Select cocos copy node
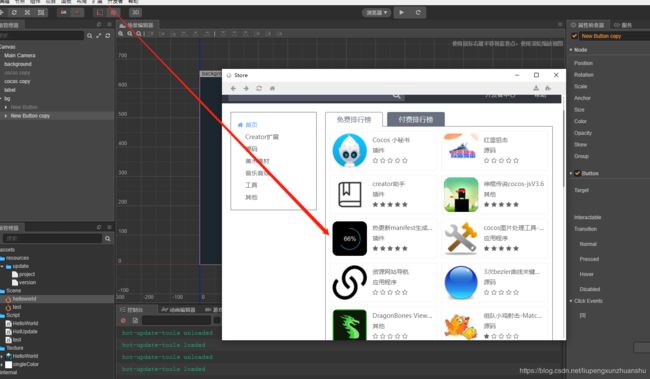 tap(17, 82)
